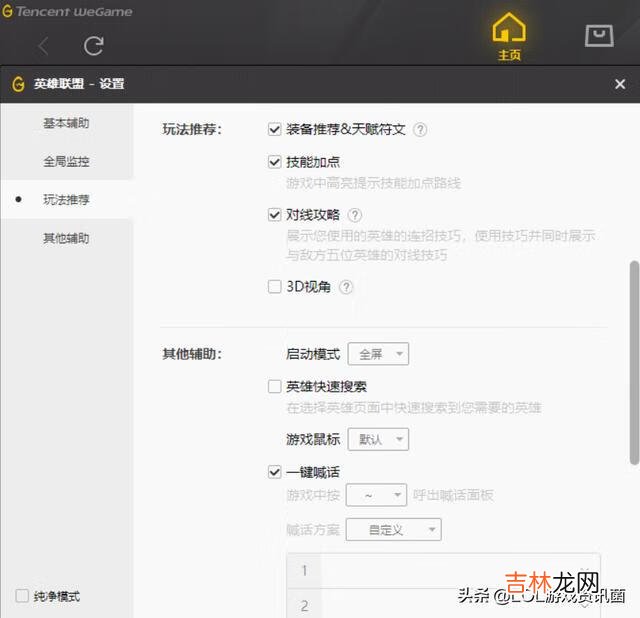Enable 英雄快速搜索 checkbox
Viewport: 640px width, 618px height.
click(274, 386)
